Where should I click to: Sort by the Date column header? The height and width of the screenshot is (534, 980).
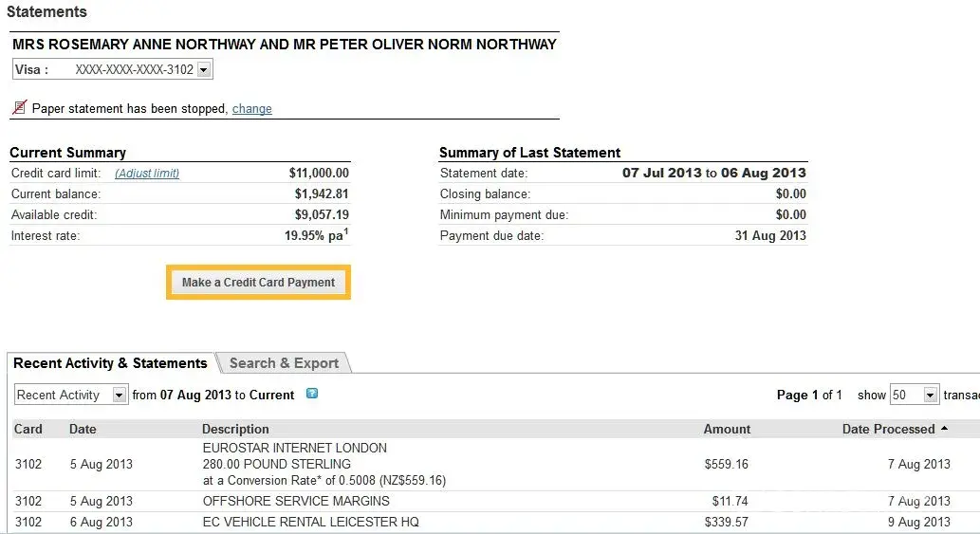pyautogui.click(x=83, y=429)
